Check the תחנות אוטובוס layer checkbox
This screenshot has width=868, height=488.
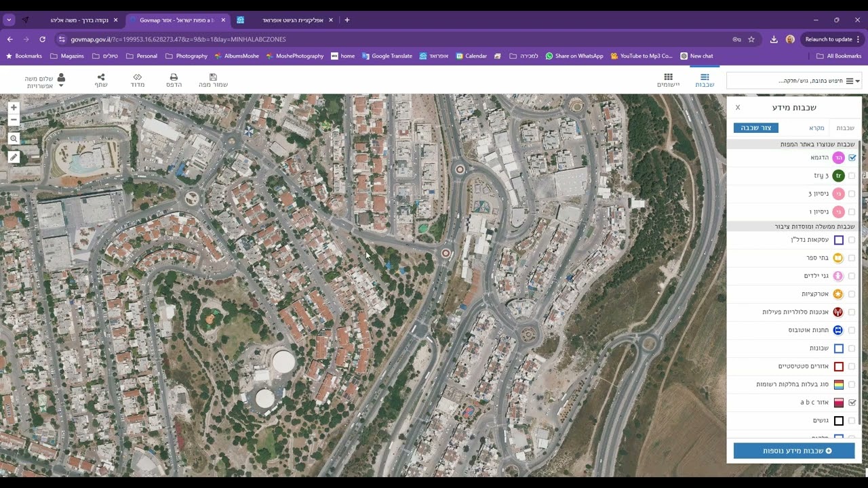(852, 330)
